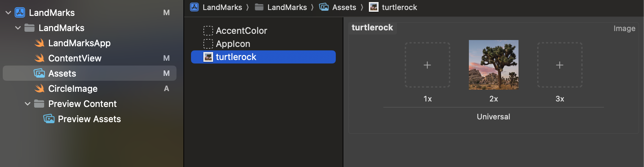
Task: Click the LandMarks project icon in navigator
Action: 20,13
